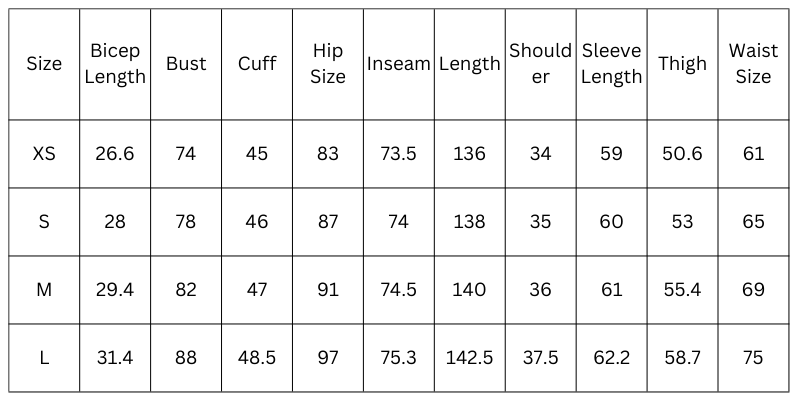Click the Hip Size header cell

point(328,64)
